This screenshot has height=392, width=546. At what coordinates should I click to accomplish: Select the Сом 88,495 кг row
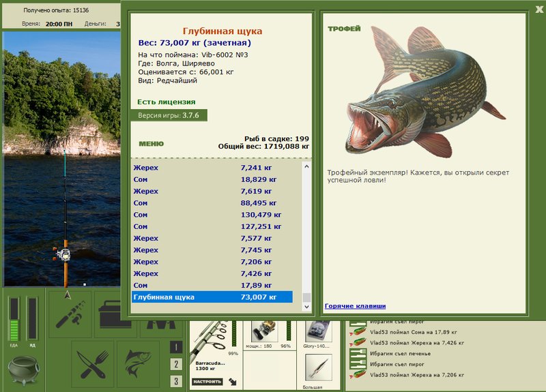point(212,203)
